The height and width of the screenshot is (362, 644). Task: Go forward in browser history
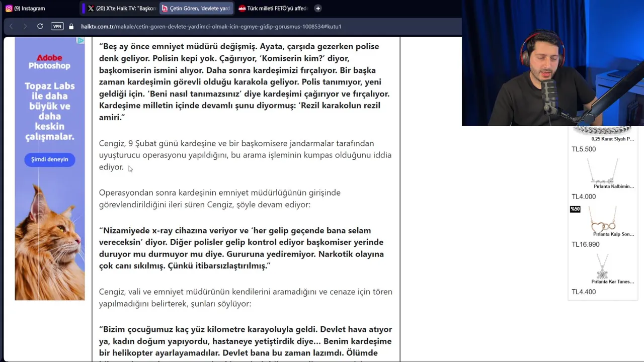pyautogui.click(x=25, y=26)
